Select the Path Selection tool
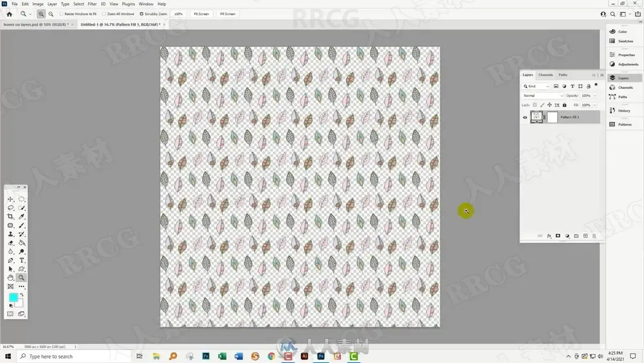This screenshot has height=363, width=644. point(10,269)
